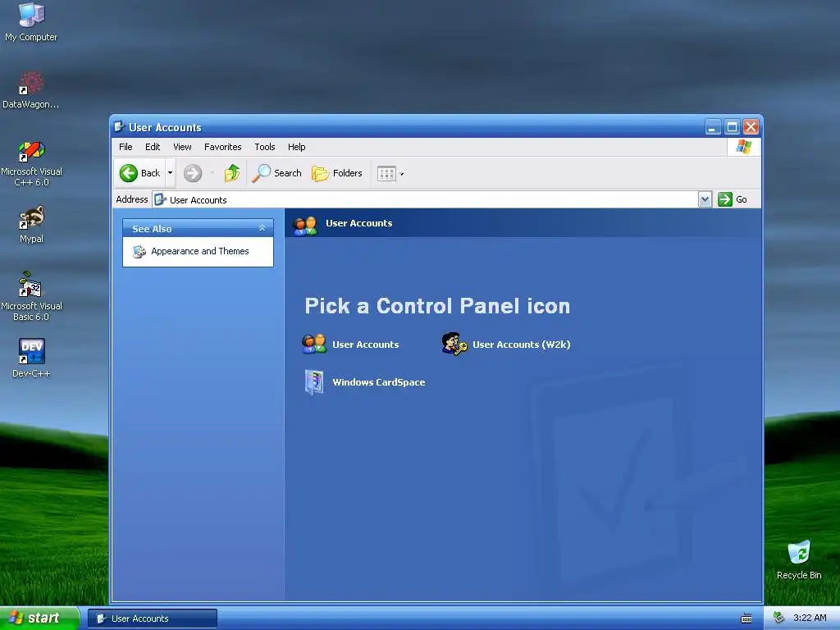
Task: Click the Windows CardSpace text link
Action: (x=378, y=382)
